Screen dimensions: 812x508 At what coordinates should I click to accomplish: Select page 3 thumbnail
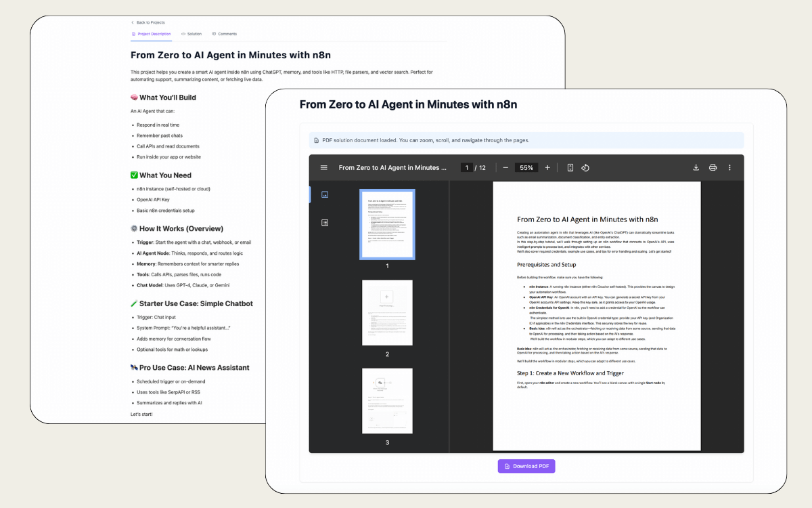pos(387,401)
